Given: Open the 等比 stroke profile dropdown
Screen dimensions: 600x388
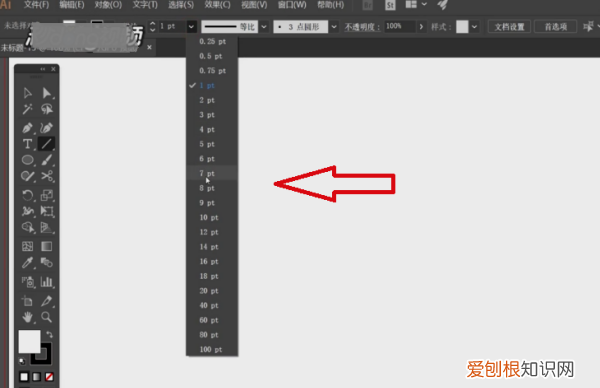Looking at the screenshot, I should [264, 27].
